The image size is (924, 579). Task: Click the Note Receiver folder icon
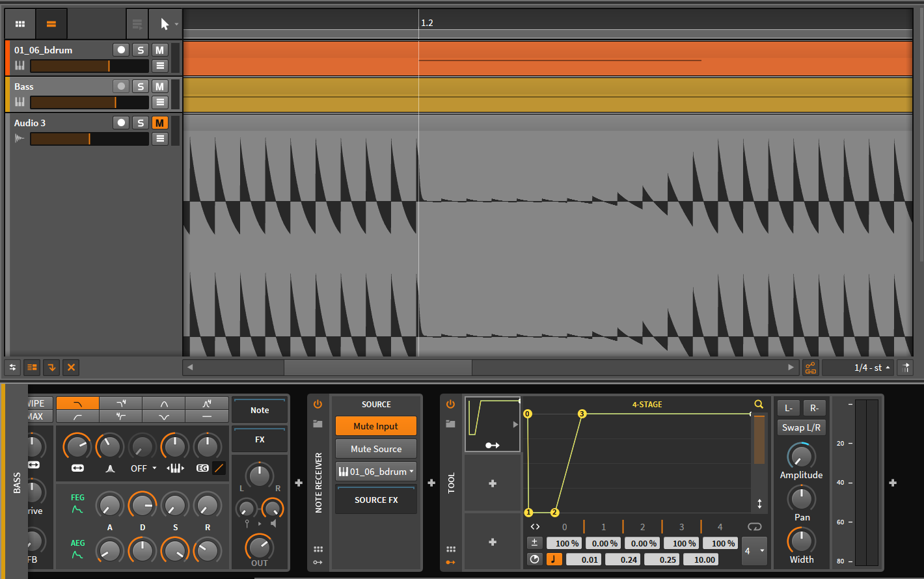pyautogui.click(x=318, y=424)
